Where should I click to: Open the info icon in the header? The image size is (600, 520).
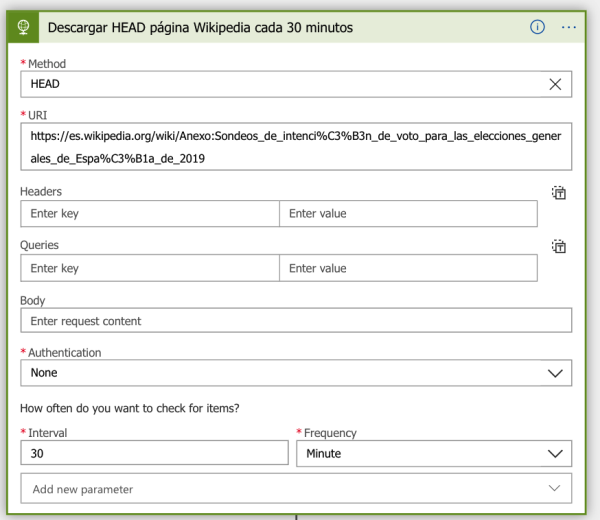click(537, 27)
